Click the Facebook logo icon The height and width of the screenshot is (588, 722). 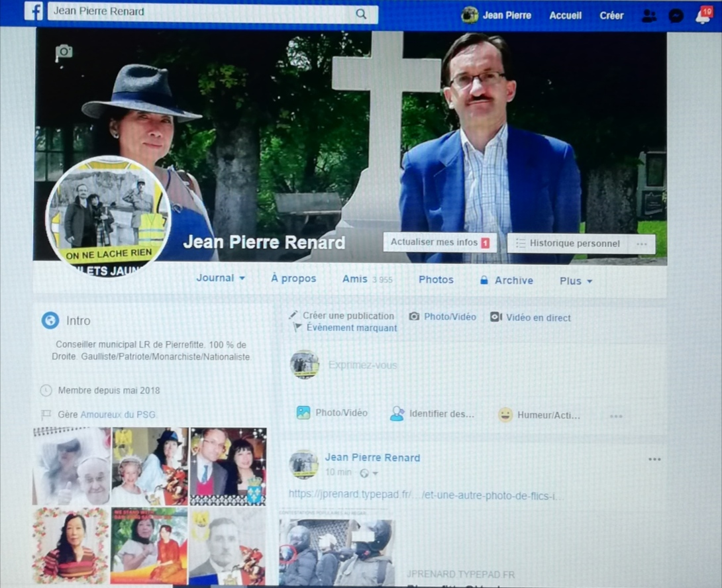point(34,11)
